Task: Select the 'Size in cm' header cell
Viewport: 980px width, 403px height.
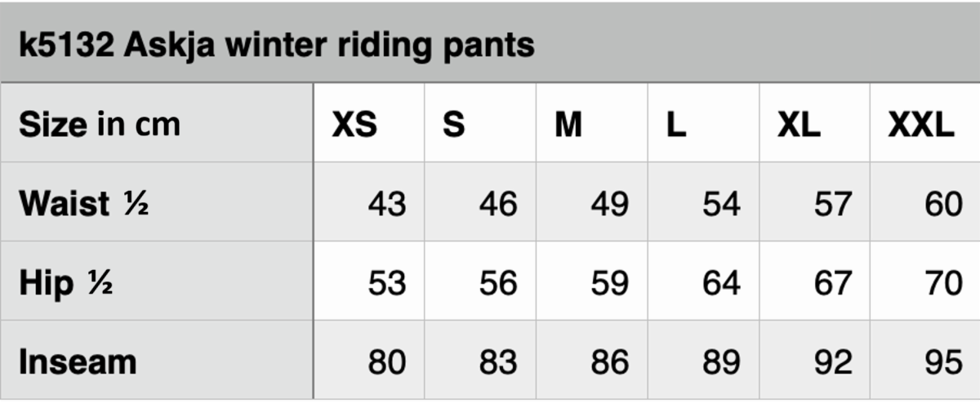Action: (x=99, y=125)
